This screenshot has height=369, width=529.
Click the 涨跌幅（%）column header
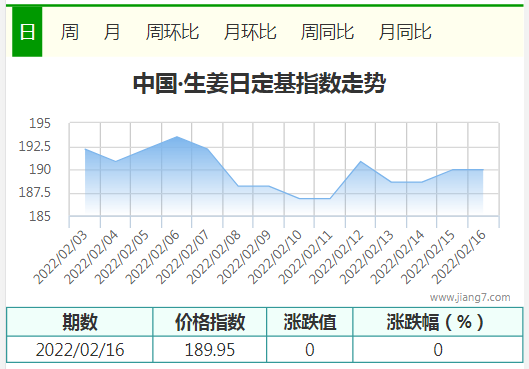(438, 322)
